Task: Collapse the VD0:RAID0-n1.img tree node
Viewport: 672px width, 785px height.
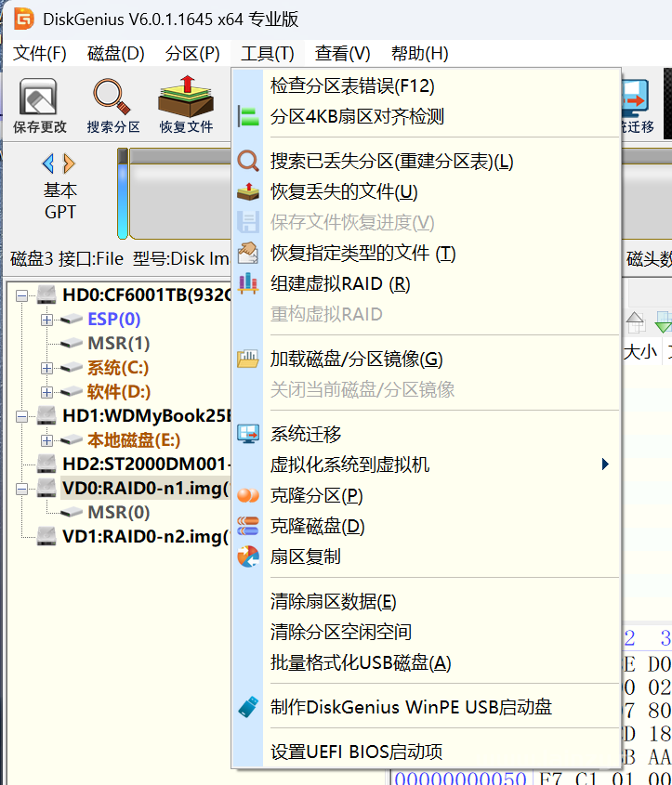Action: 23,489
